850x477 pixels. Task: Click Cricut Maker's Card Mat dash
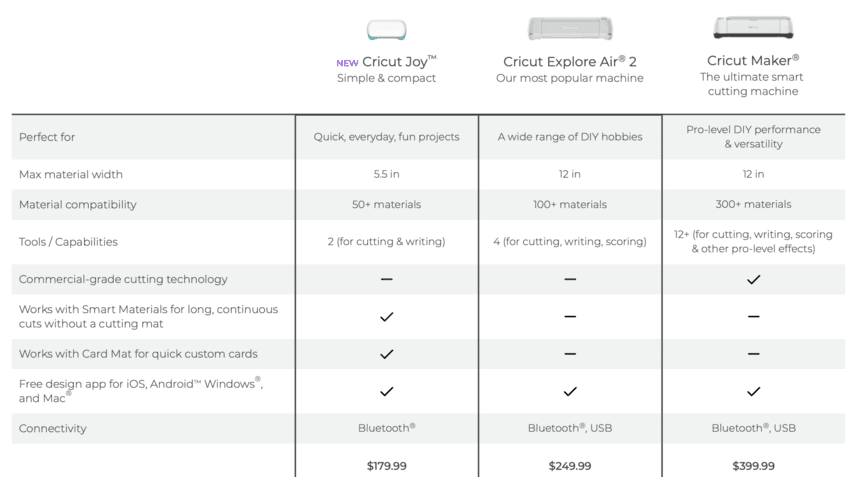(x=753, y=354)
